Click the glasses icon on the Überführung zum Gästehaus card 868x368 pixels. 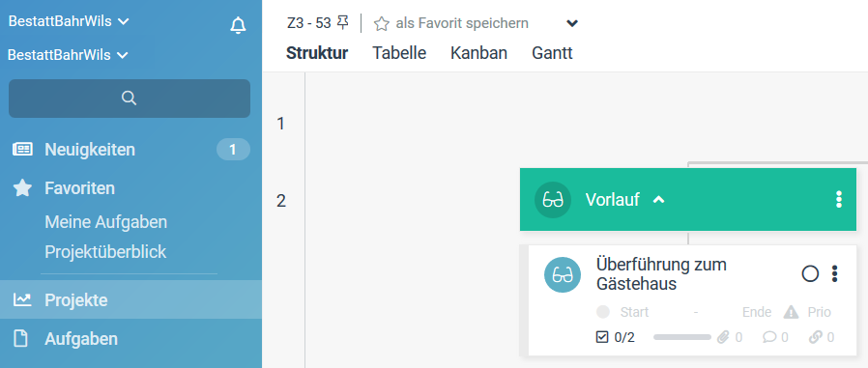coord(563,274)
